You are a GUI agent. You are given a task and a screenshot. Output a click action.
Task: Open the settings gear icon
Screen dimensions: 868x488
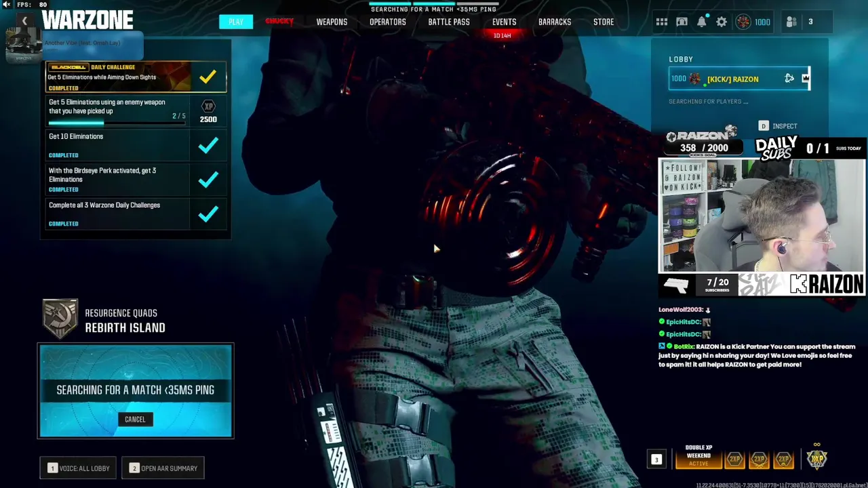coord(722,22)
